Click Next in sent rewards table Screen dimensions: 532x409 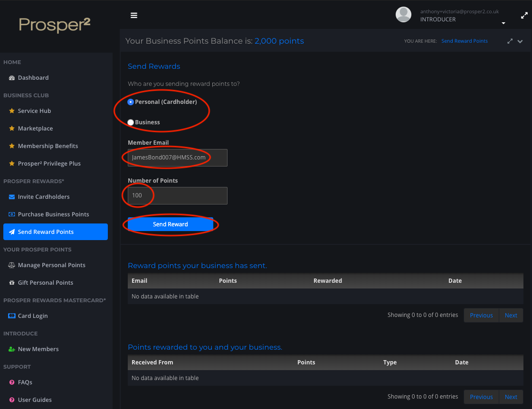(511, 316)
